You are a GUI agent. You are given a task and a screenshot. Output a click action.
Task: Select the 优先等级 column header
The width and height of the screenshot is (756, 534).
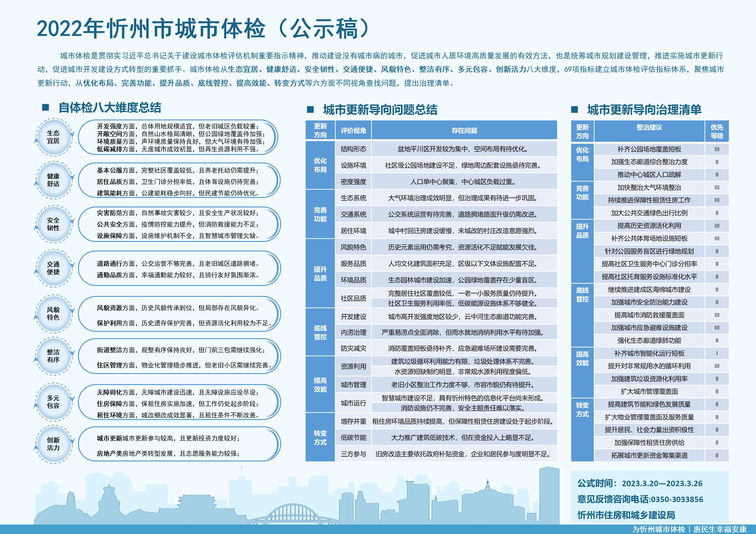click(717, 132)
